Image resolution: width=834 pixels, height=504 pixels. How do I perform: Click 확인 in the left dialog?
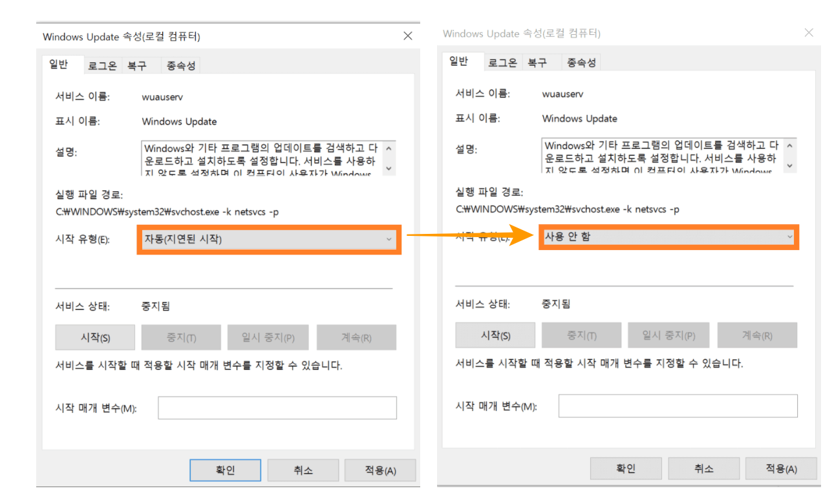point(225,470)
